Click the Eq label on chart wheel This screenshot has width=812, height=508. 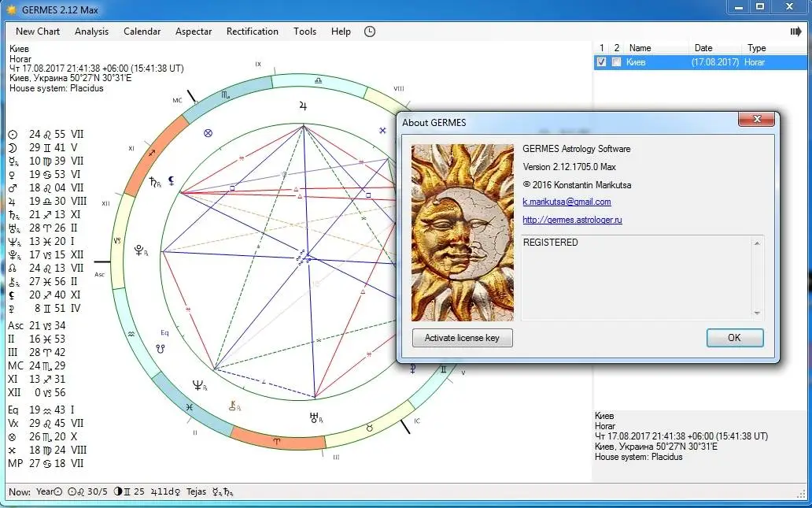tap(164, 333)
